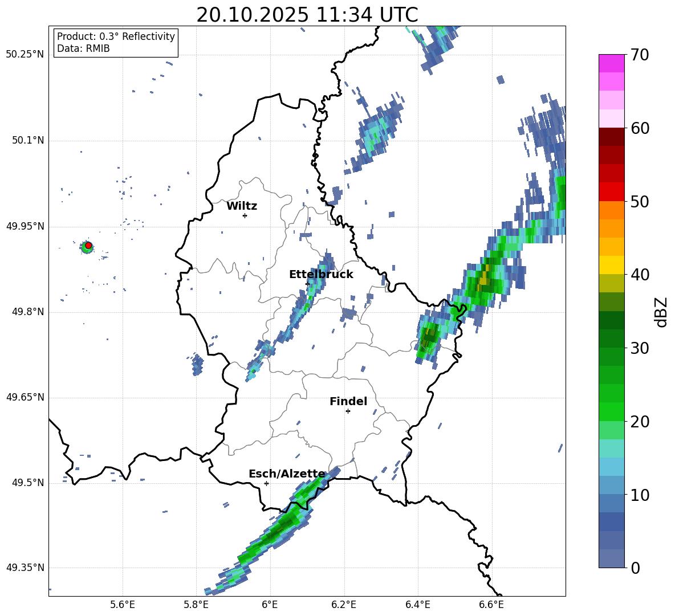This screenshot has width=675, height=616.
Task: Click the 5.8°E longitude label
Action: (196, 605)
